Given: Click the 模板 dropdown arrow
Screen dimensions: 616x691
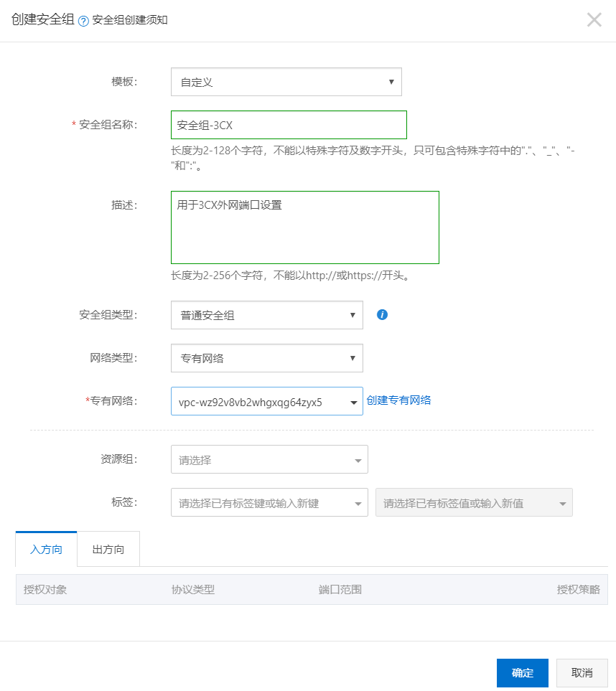Looking at the screenshot, I should click(x=391, y=82).
